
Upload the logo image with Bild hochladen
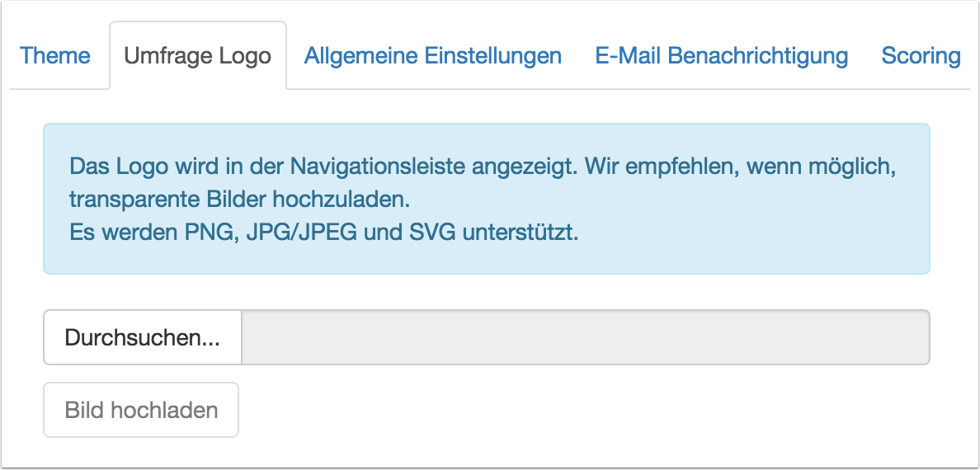point(141,410)
